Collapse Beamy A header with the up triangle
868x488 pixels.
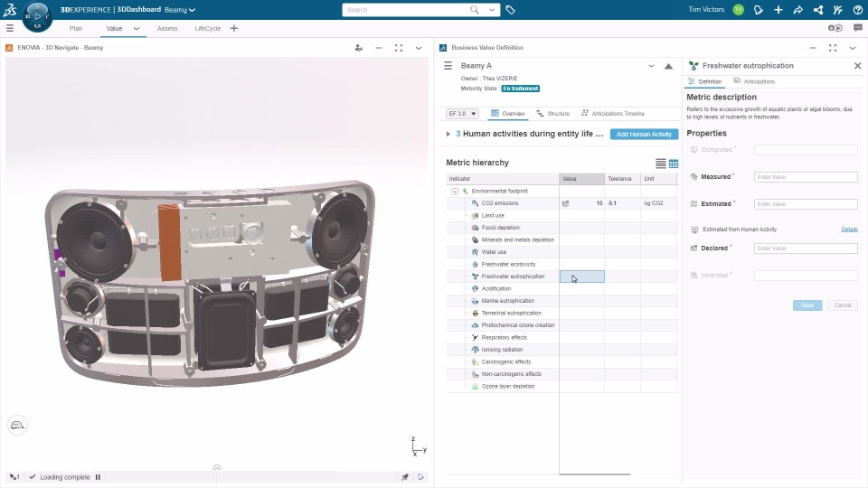click(669, 66)
